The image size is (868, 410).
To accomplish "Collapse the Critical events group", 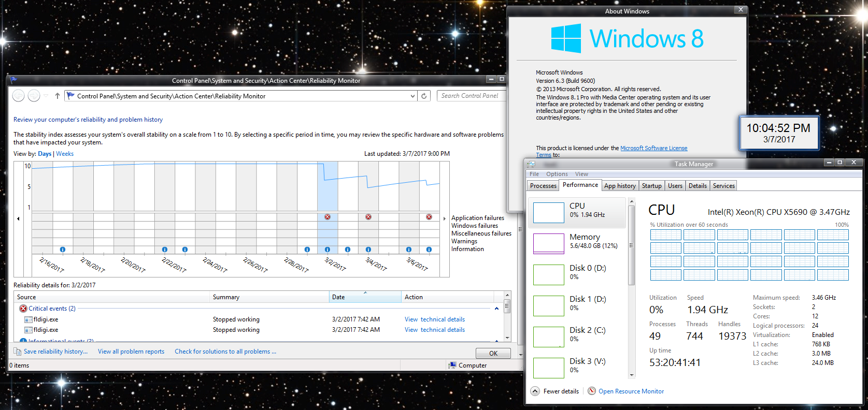I will click(496, 309).
